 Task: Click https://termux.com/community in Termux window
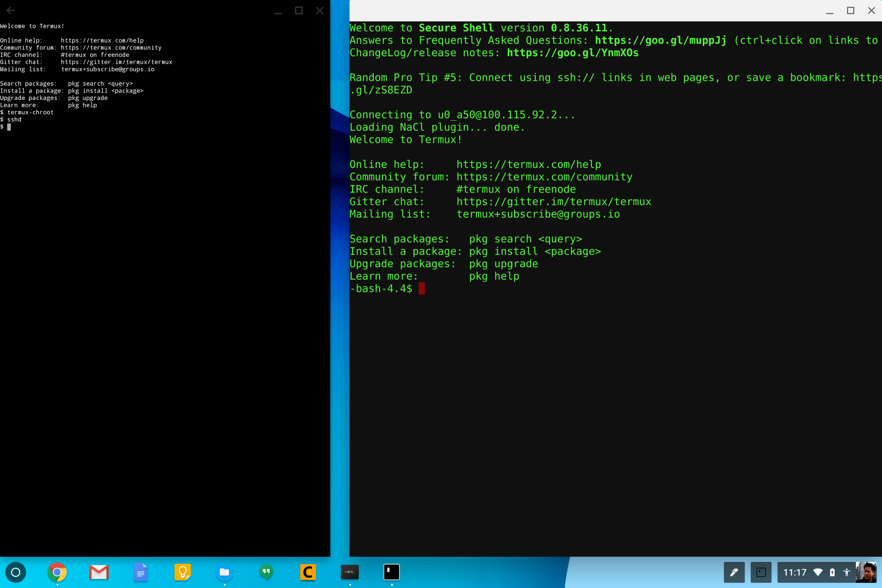point(111,48)
